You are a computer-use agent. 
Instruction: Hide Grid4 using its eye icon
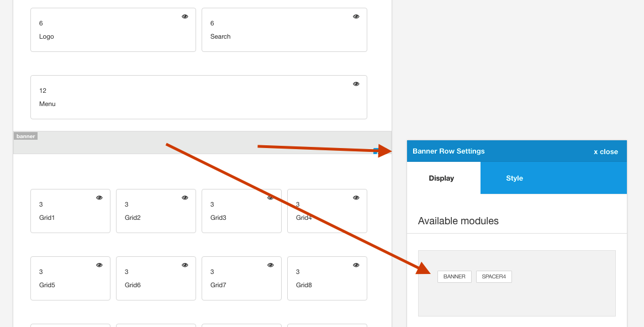tap(356, 198)
